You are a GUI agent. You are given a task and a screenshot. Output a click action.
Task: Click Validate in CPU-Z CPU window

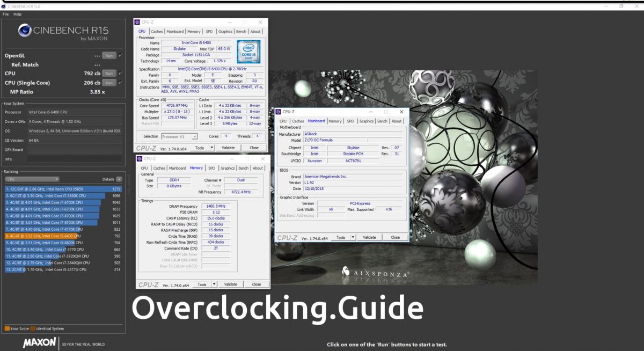(229, 148)
